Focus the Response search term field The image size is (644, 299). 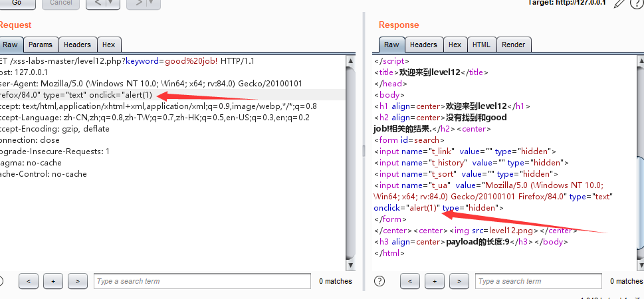coord(538,281)
